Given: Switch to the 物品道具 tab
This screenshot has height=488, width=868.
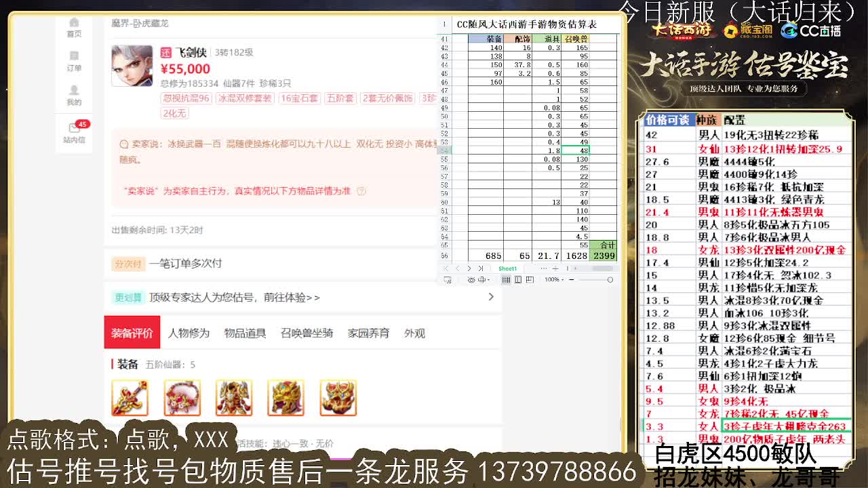Looking at the screenshot, I should pos(245,333).
